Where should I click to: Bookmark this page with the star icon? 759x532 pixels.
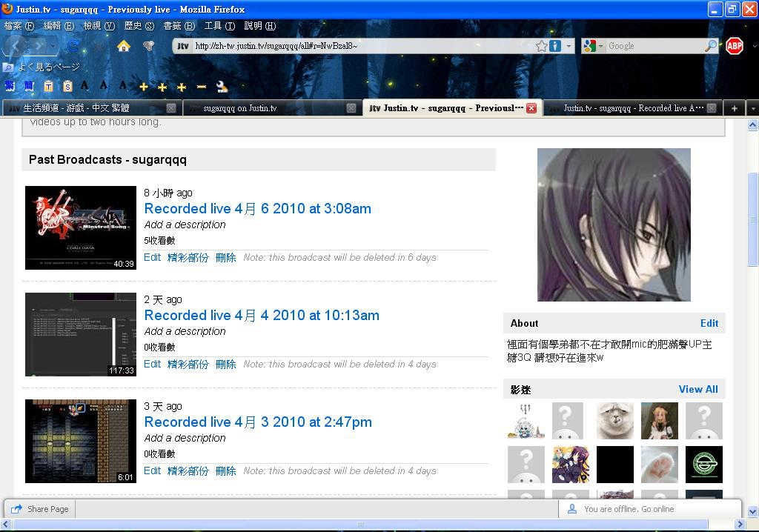[542, 46]
